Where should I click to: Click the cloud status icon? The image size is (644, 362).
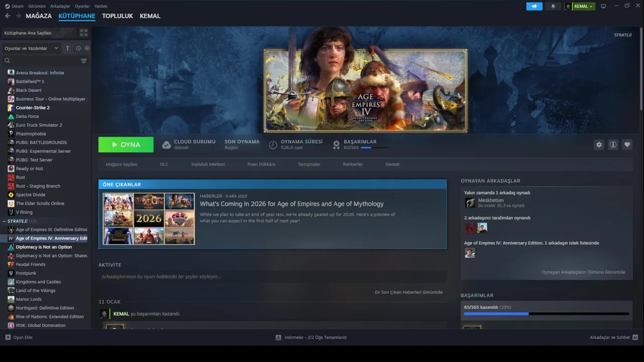tap(166, 145)
